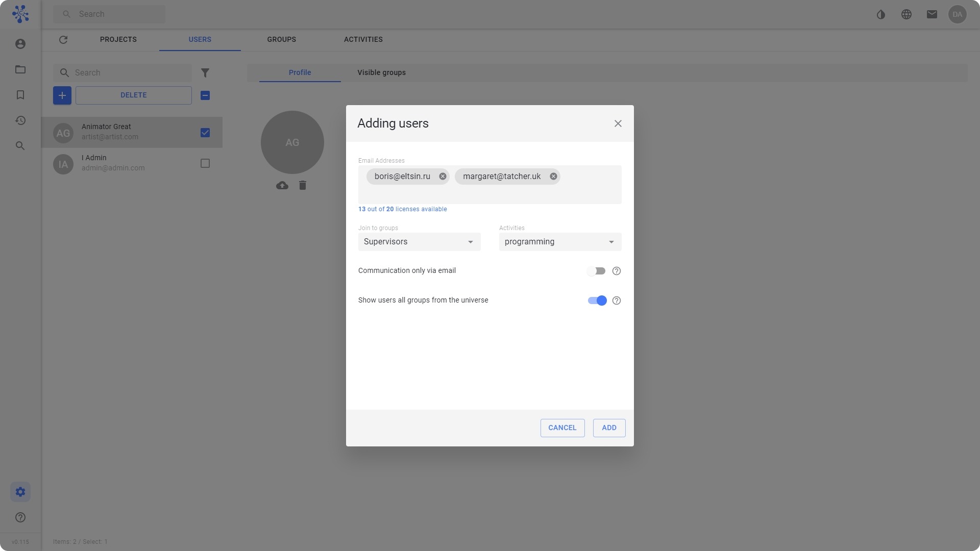Toggle Communication only via email switch

(x=596, y=271)
